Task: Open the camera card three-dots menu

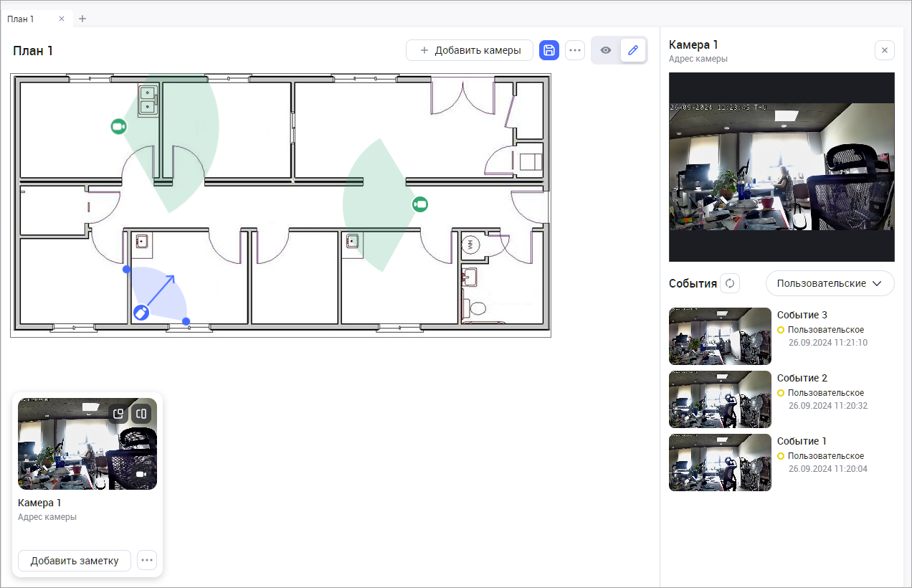Action: tap(147, 561)
